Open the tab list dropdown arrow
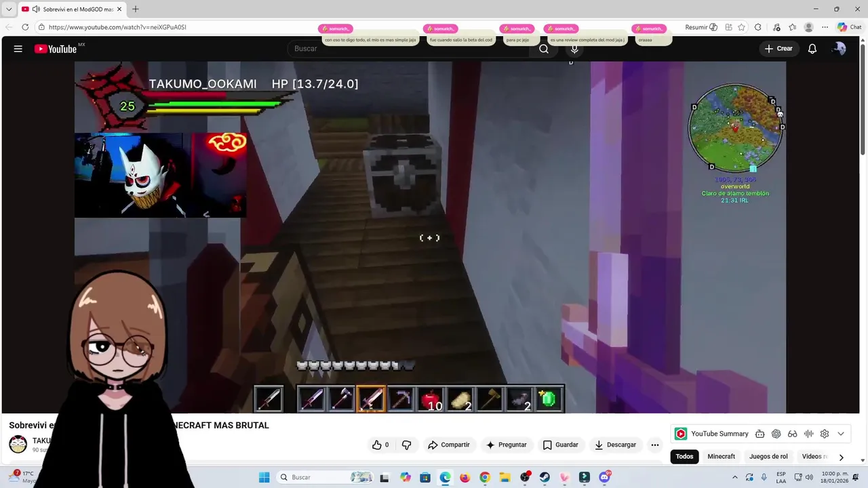This screenshot has height=488, width=868. [x=9, y=9]
